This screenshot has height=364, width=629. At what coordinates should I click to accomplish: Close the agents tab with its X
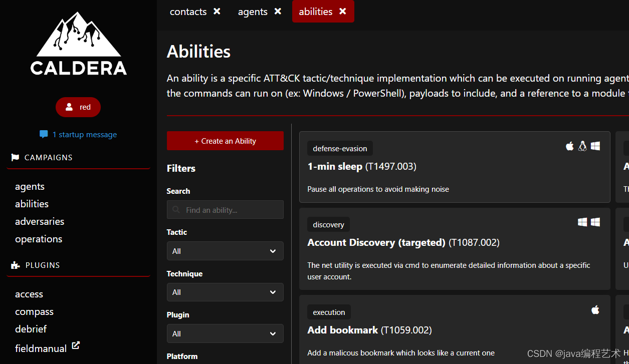278,11
